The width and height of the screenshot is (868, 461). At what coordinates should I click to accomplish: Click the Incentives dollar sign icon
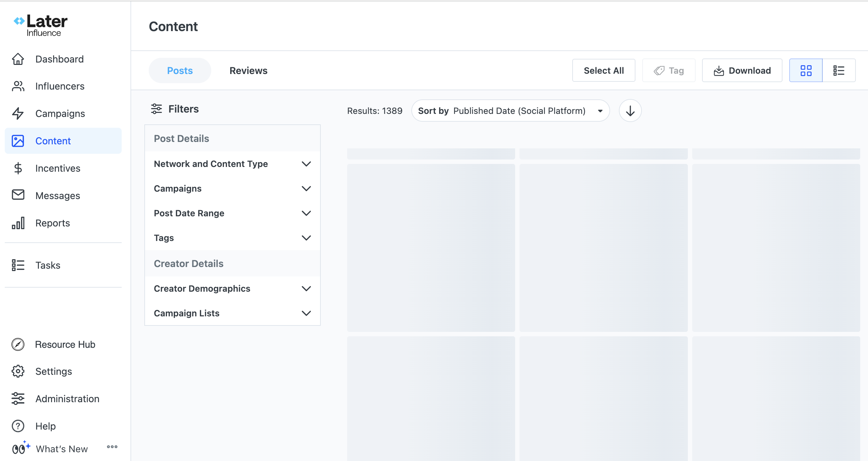pos(18,168)
